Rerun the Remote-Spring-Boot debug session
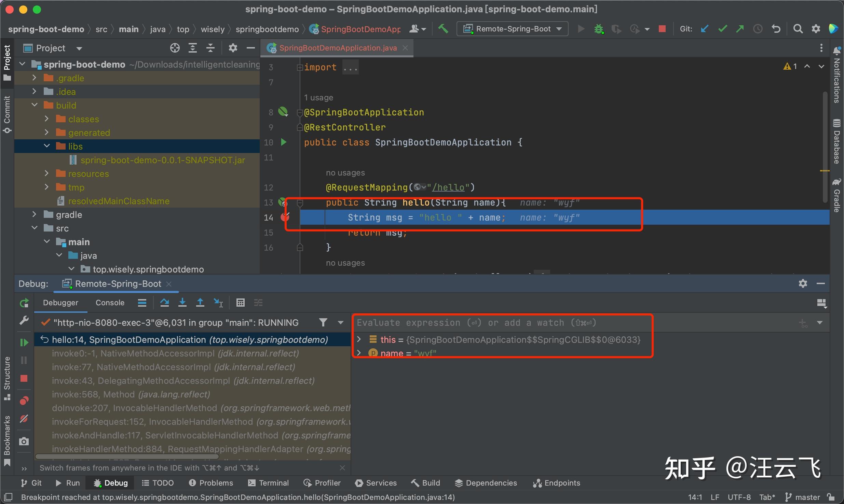The height and width of the screenshot is (504, 844). click(24, 303)
